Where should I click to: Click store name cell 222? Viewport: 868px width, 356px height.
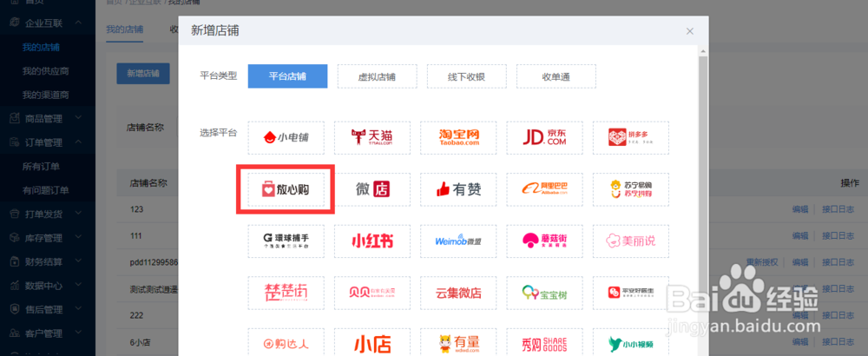137,315
